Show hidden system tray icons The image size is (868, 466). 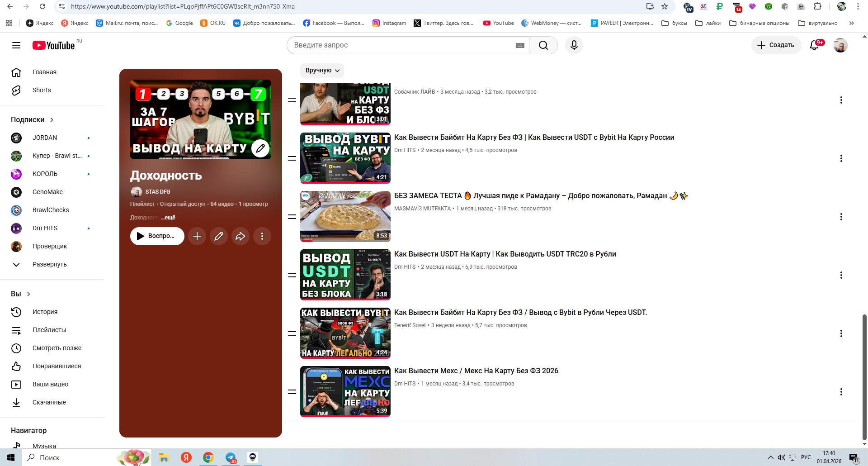[x=771, y=457]
